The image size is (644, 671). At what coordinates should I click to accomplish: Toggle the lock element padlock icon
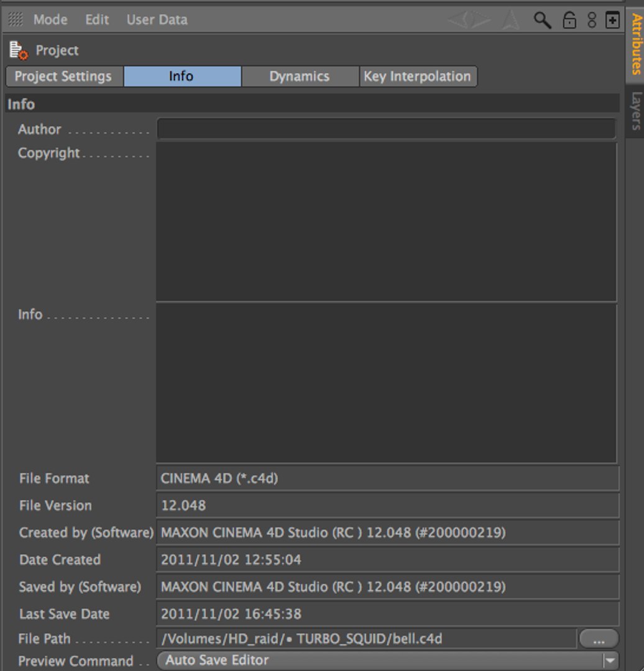[x=569, y=20]
